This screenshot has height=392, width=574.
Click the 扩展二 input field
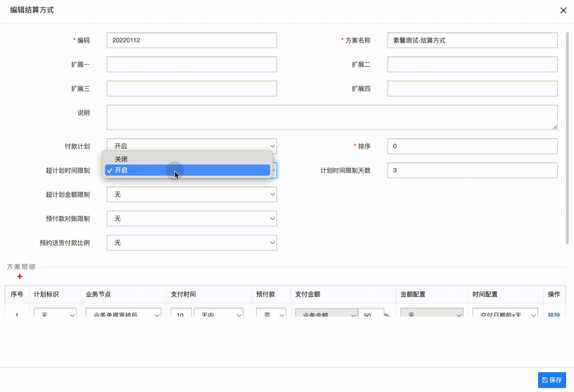click(x=472, y=65)
